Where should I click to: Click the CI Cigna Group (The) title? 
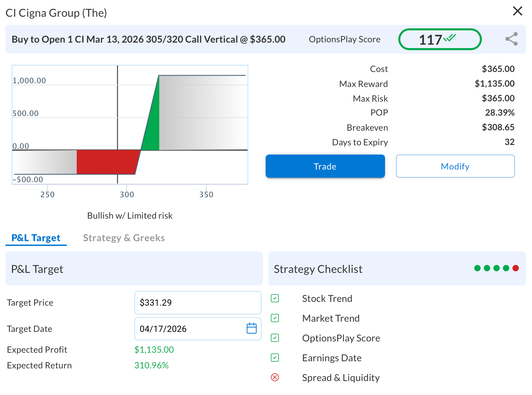56,13
